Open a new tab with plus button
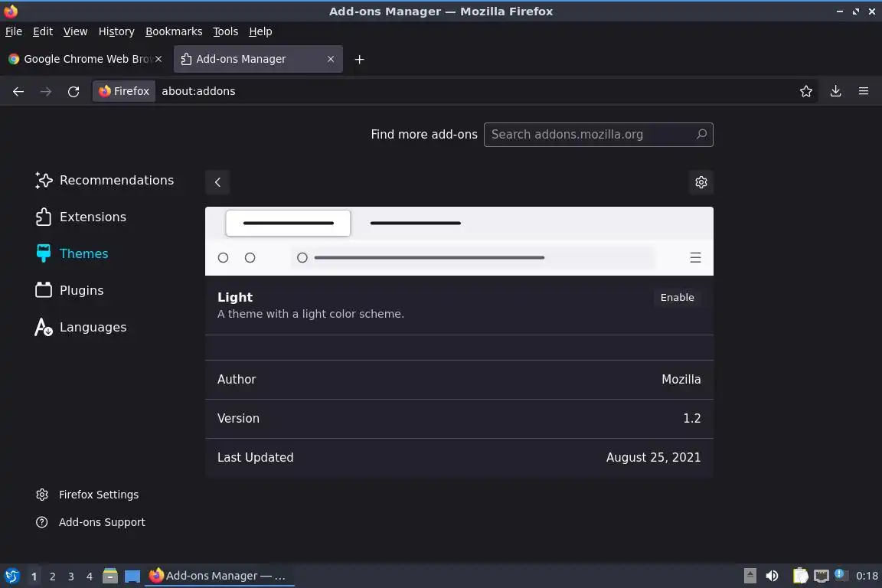This screenshot has width=882, height=588. [x=359, y=59]
